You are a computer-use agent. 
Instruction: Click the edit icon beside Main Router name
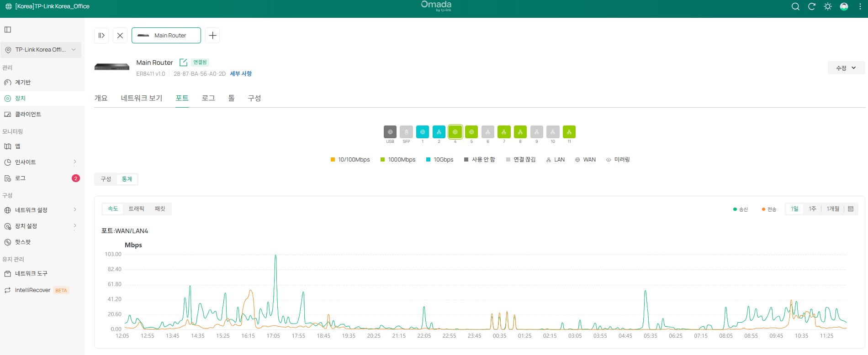(x=183, y=63)
